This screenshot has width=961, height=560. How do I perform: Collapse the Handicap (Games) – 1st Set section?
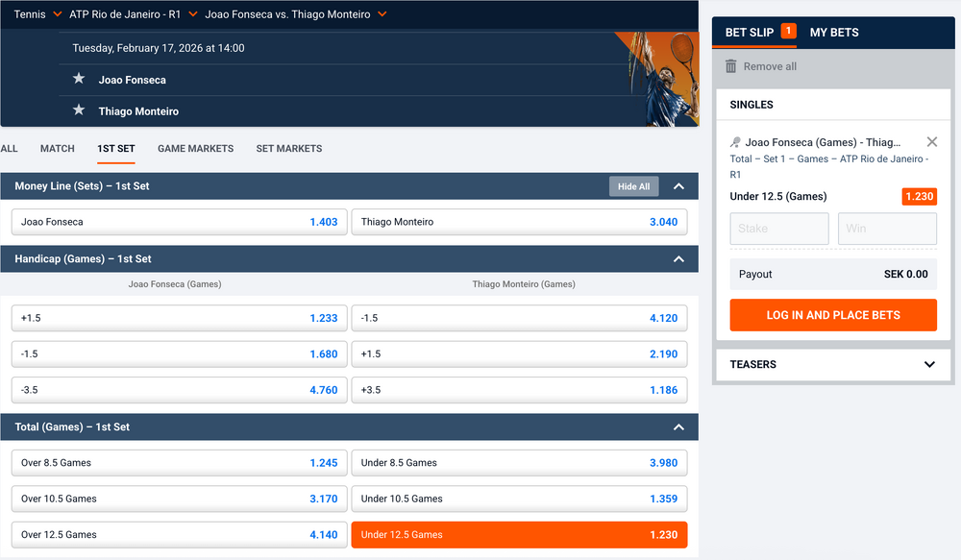678,259
